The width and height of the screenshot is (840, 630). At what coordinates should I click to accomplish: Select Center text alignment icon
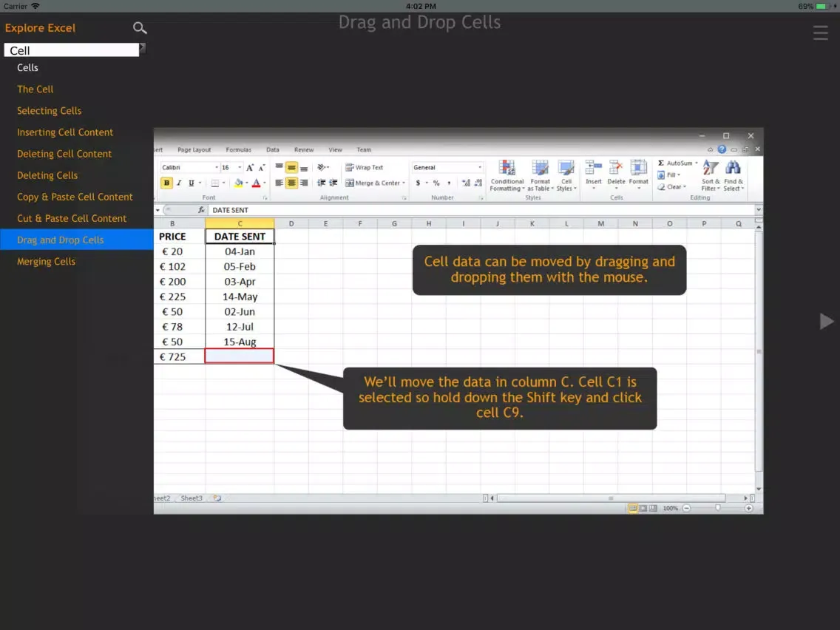tap(291, 183)
